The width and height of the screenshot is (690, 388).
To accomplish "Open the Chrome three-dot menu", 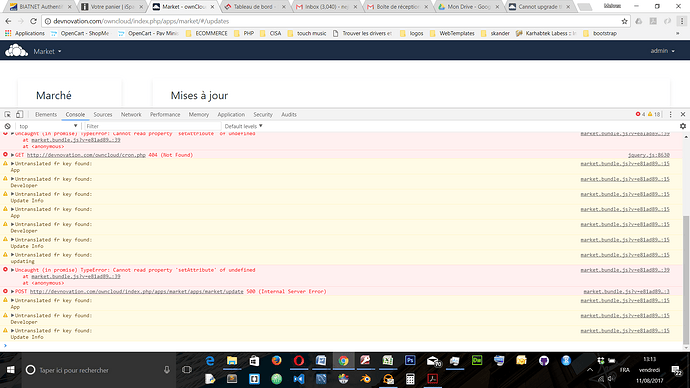I will click(x=682, y=21).
